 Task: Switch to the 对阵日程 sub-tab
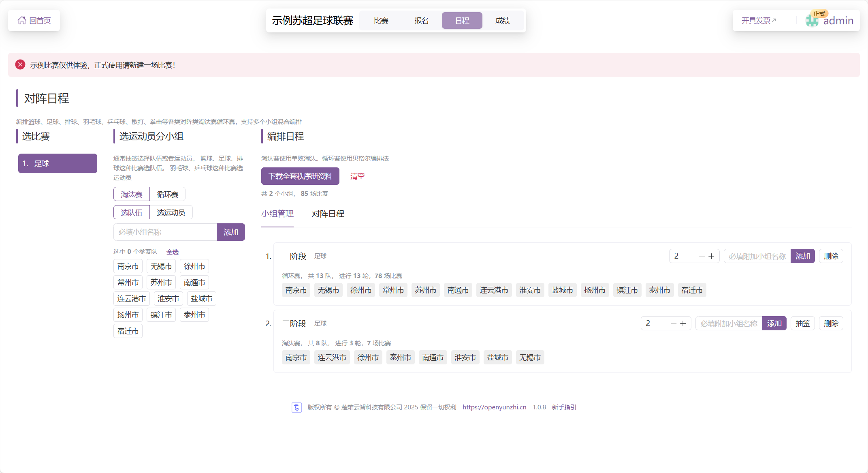pos(328,214)
